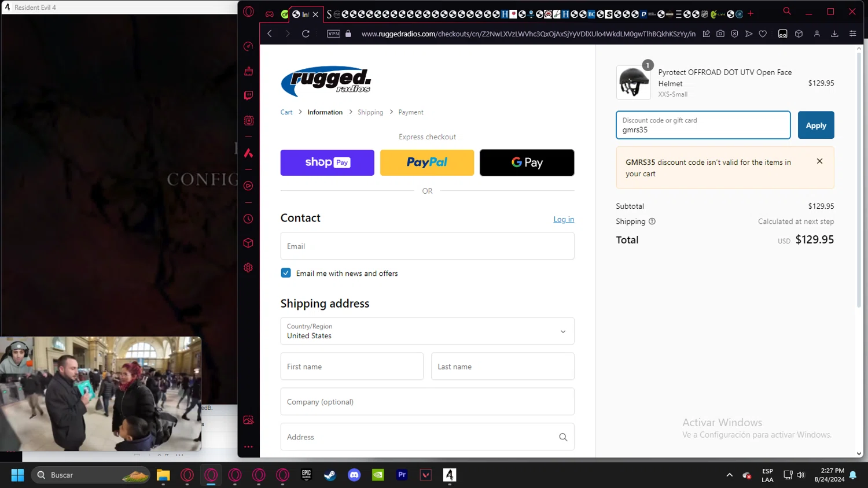Click the checkout page vertical scrollbar
Viewport: 868px width, 488px height.
[859, 179]
